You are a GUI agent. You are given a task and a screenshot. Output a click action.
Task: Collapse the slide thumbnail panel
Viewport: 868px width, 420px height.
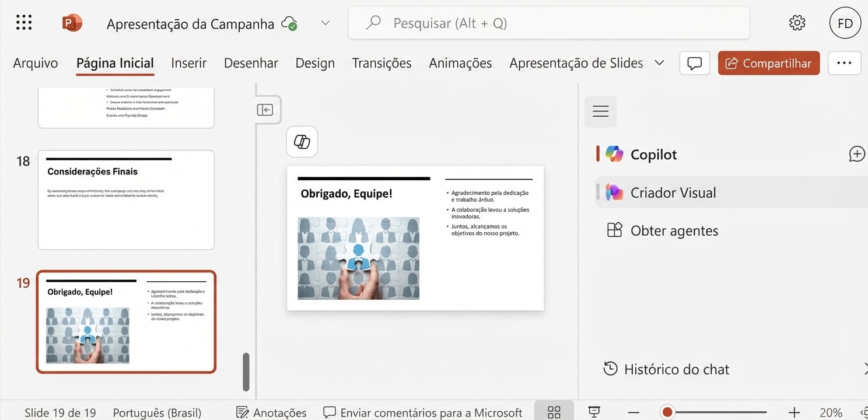(x=266, y=109)
